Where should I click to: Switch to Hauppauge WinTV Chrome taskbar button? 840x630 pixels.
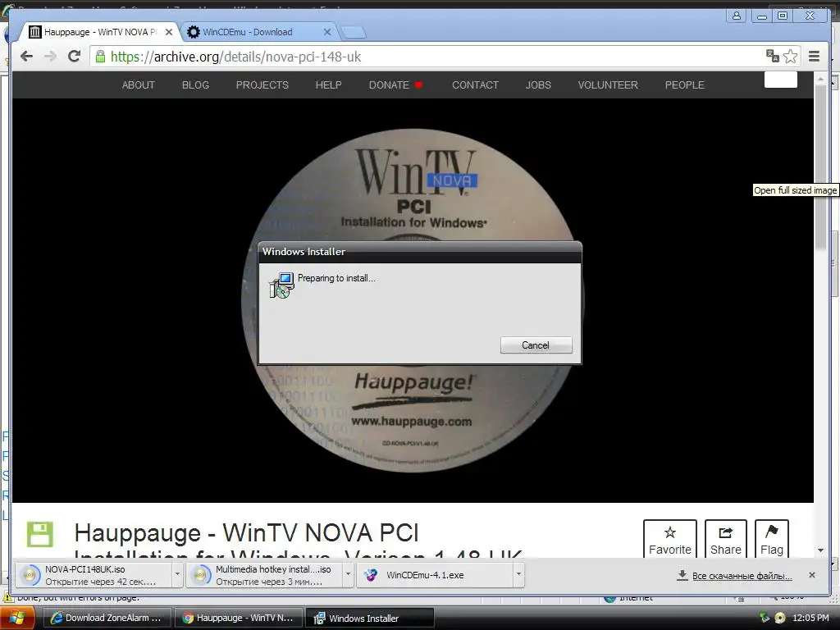pos(238,619)
